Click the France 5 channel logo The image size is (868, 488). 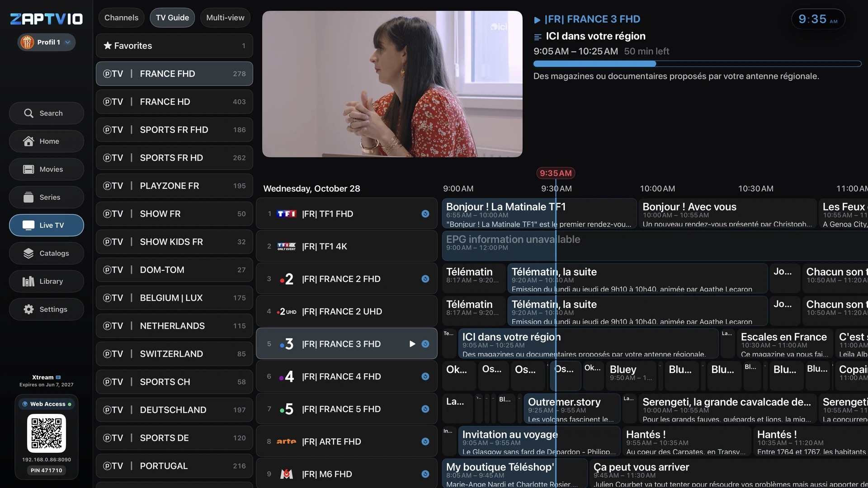287,409
